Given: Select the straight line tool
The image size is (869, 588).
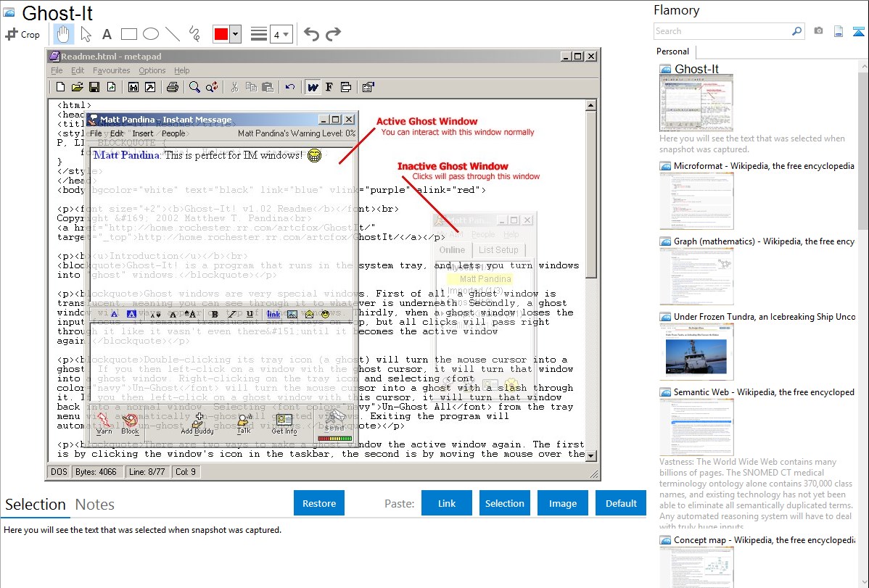Looking at the screenshot, I should [173, 34].
